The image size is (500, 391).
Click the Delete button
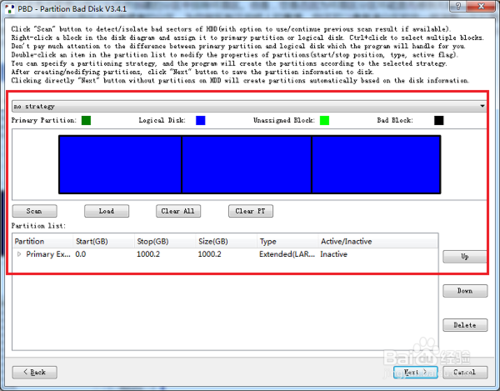[x=465, y=325]
